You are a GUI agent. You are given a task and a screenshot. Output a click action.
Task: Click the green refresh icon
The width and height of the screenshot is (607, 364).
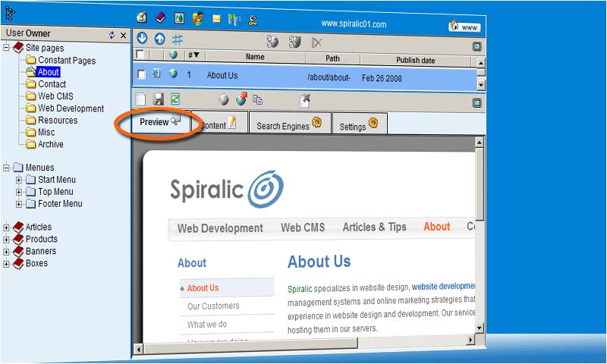coord(175,99)
